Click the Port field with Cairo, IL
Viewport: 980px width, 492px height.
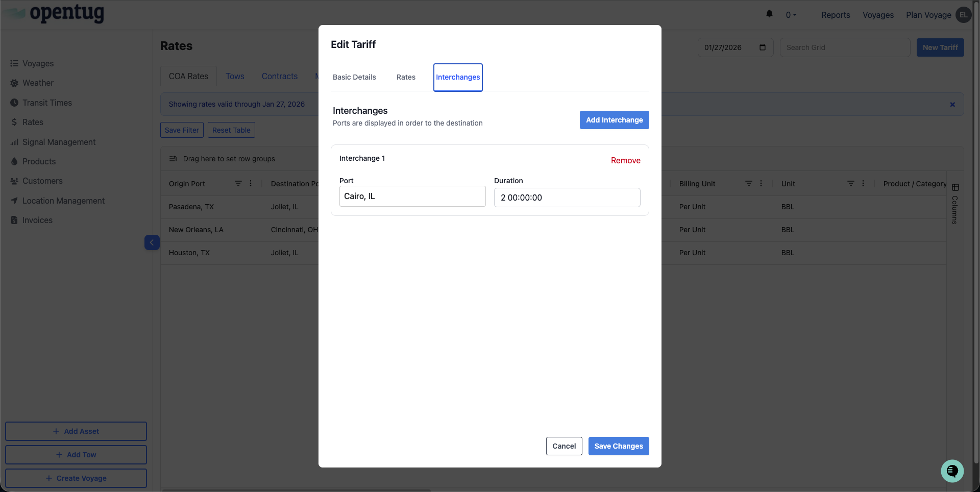pyautogui.click(x=412, y=196)
